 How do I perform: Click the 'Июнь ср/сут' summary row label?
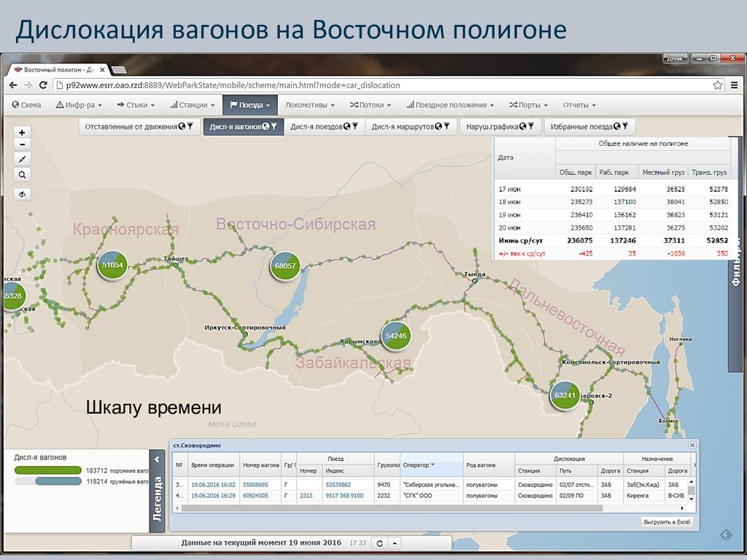pyautogui.click(x=521, y=241)
